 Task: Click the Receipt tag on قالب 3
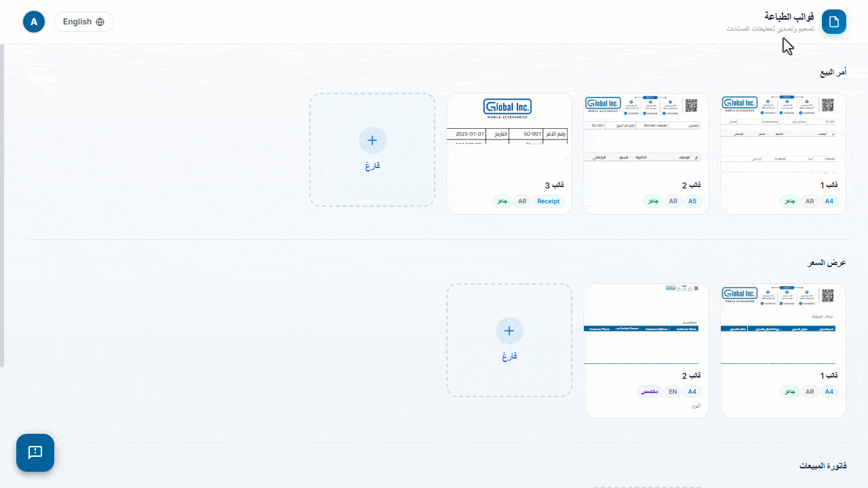click(x=549, y=201)
